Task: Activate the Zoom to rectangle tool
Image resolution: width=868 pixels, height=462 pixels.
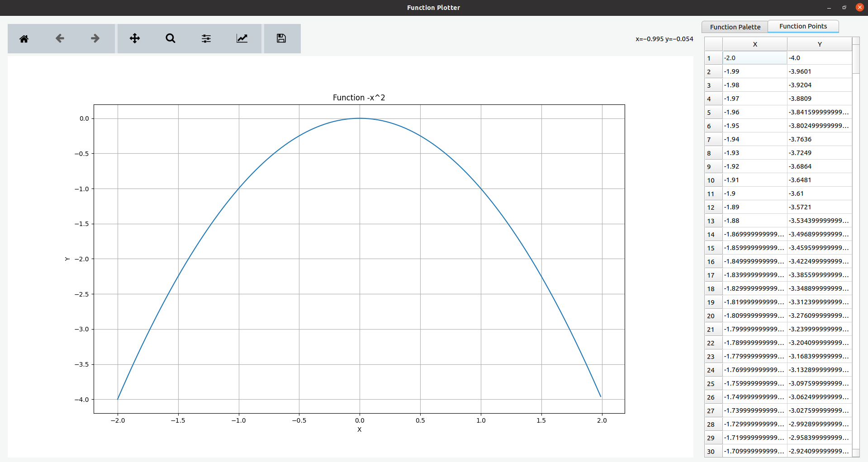Action: click(171, 39)
